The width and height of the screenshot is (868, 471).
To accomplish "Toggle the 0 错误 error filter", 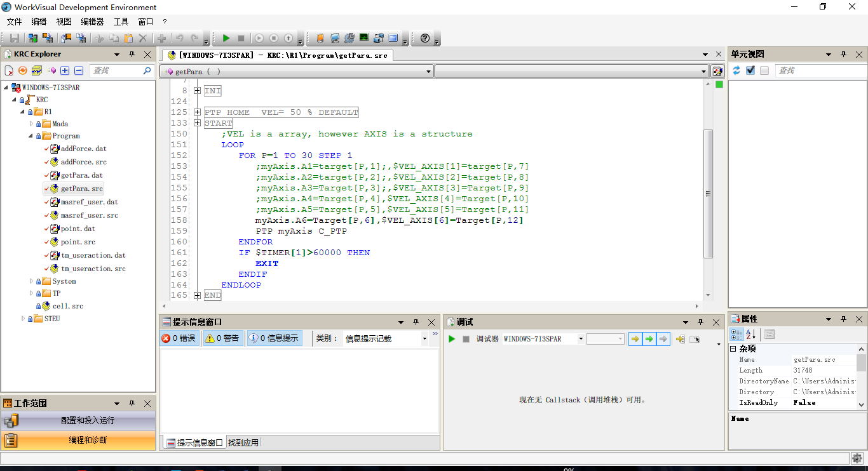I will (x=180, y=338).
